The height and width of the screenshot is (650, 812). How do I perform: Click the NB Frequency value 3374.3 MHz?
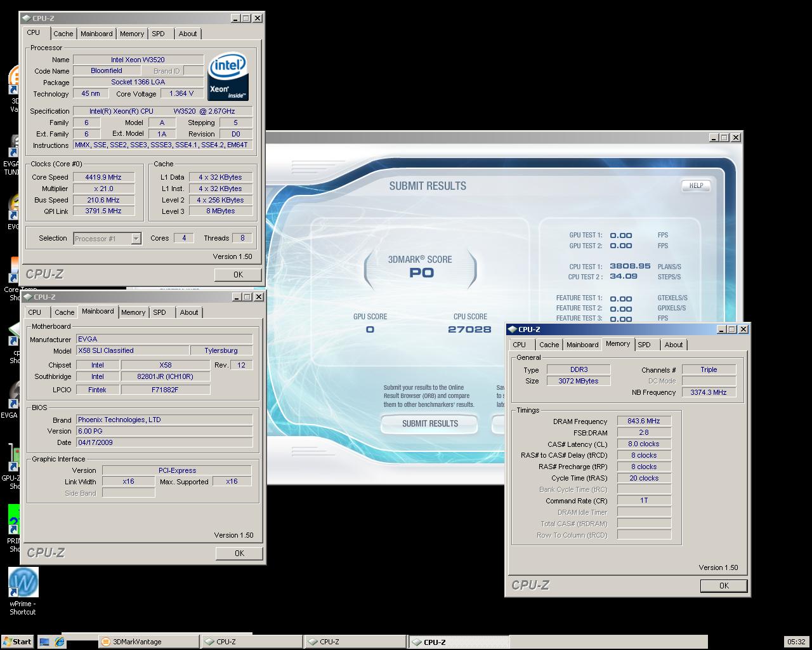tap(709, 392)
